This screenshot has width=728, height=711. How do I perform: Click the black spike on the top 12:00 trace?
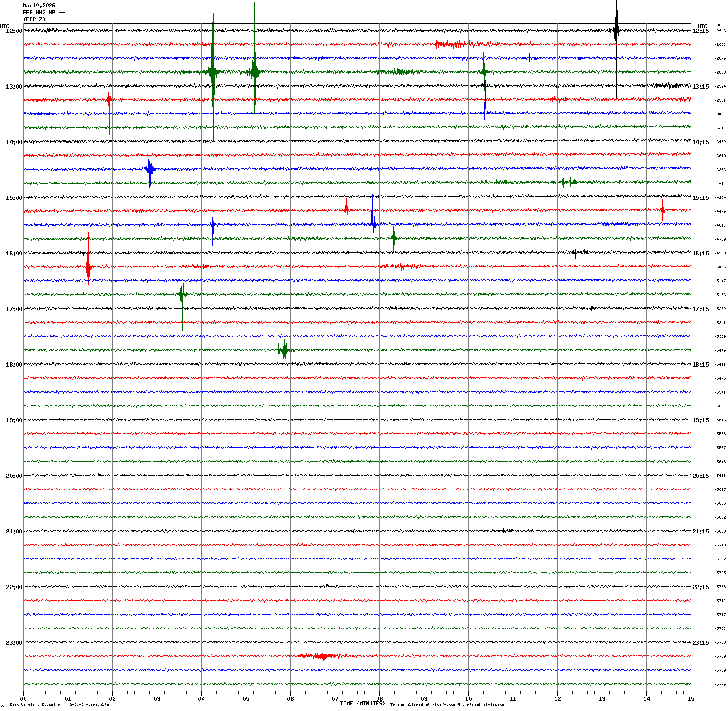pos(616,32)
